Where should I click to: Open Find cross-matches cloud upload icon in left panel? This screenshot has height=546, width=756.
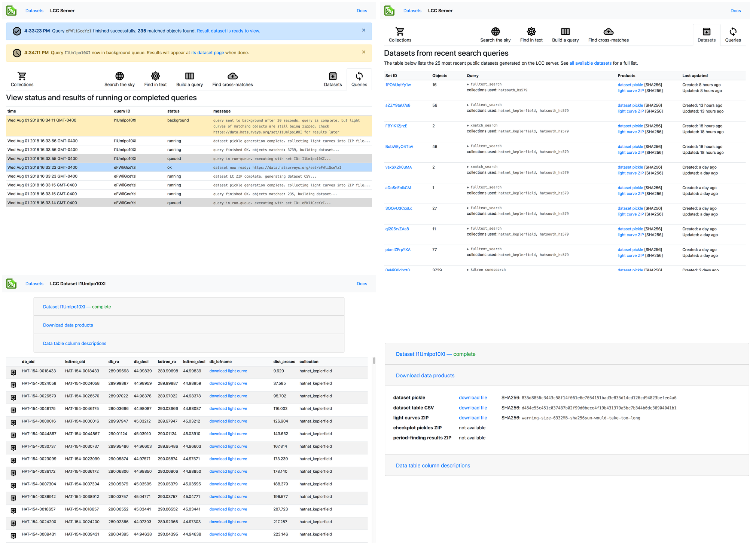tap(232, 76)
